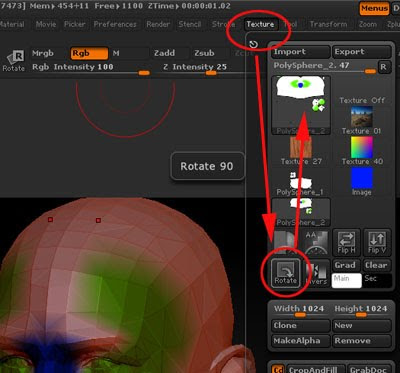Click the Flip H icon
400x373 pixels.
(347, 242)
